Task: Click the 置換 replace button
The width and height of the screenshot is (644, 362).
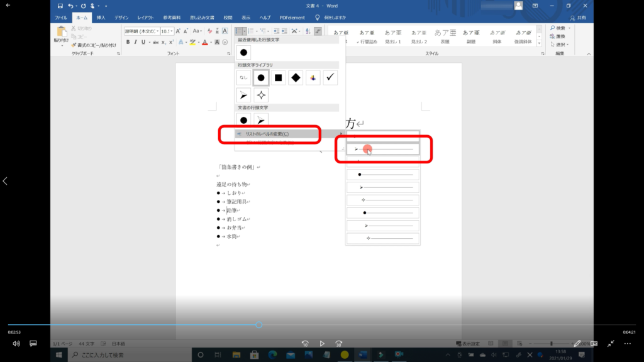Action: [x=559, y=36]
